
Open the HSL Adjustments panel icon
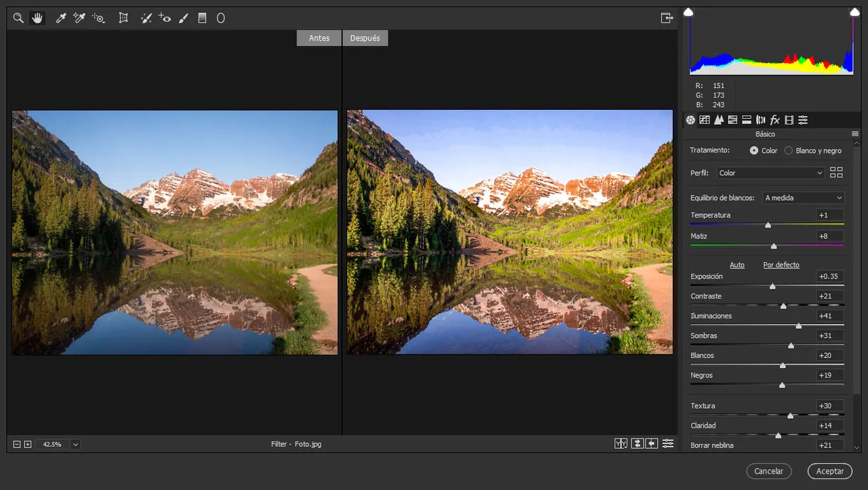[732, 120]
